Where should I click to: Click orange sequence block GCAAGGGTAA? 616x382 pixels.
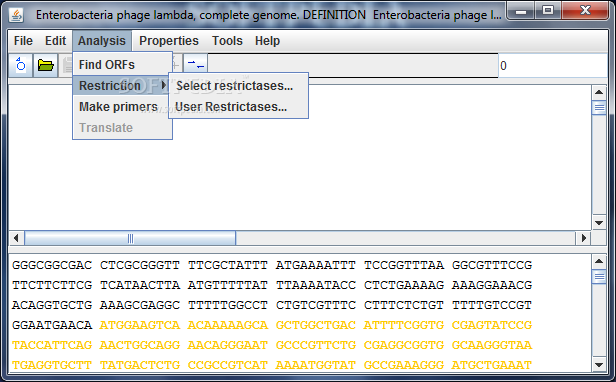pos(492,345)
